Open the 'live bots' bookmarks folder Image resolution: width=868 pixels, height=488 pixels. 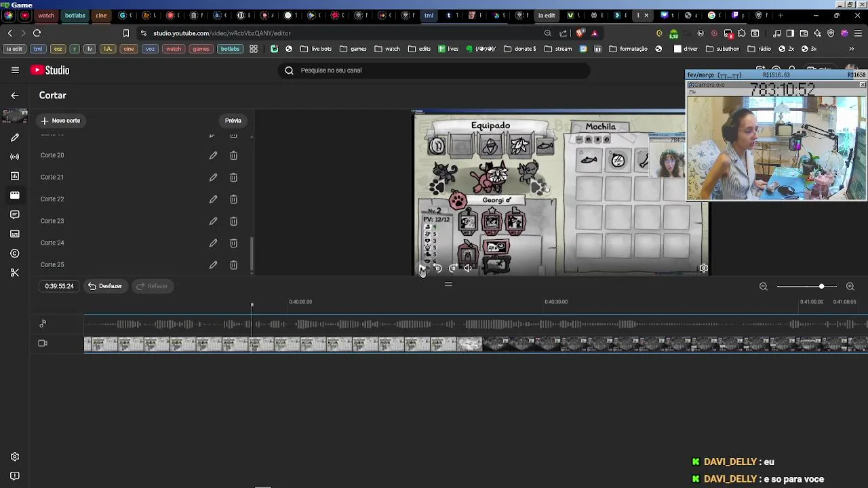(316, 49)
